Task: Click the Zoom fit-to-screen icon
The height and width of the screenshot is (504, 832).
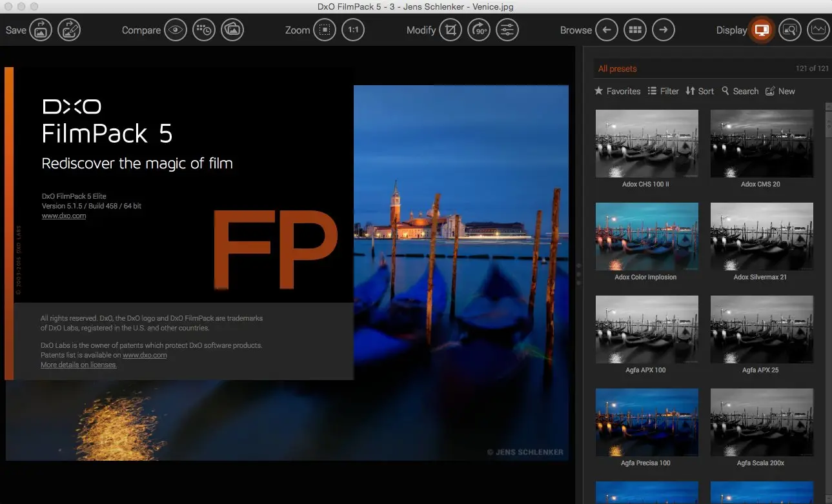Action: pos(325,30)
